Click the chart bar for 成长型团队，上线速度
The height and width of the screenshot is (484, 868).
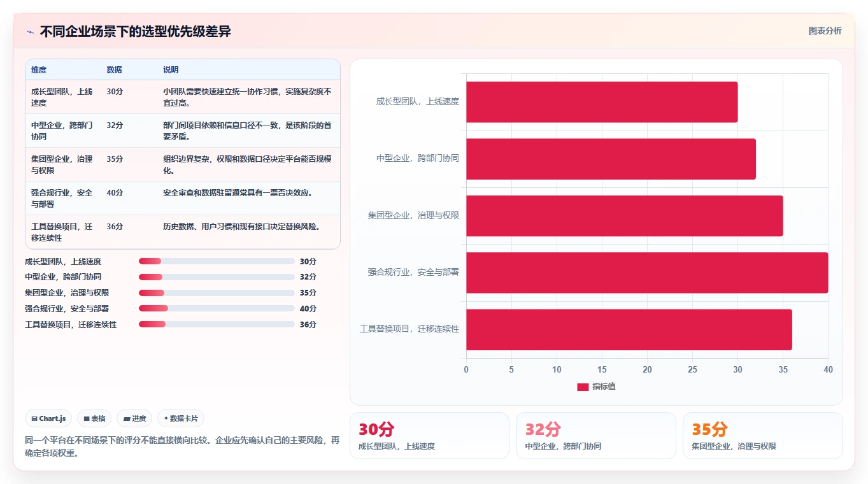point(602,102)
